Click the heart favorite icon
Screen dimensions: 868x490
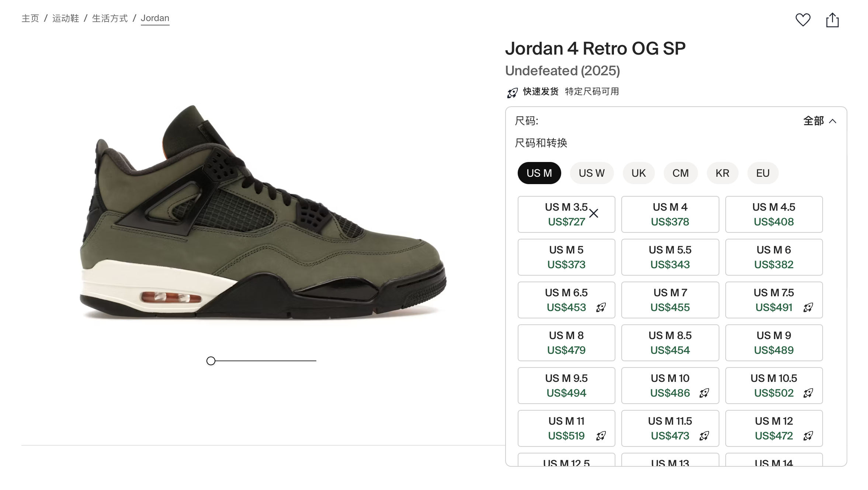(803, 20)
